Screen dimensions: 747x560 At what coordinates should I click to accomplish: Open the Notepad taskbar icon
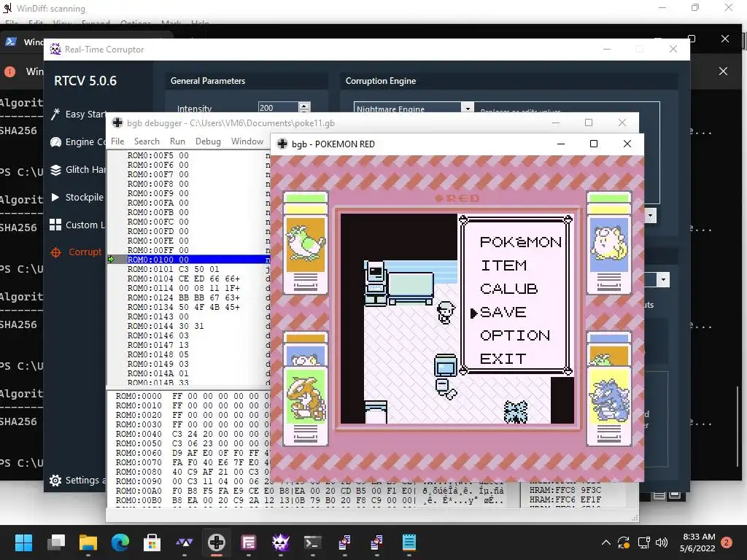(409, 542)
